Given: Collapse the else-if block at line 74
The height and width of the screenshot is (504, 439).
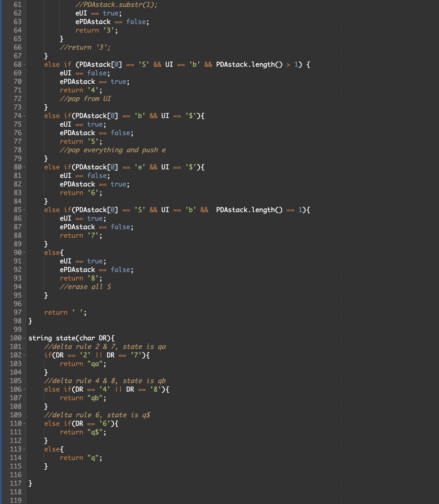Looking at the screenshot, I should (24, 116).
